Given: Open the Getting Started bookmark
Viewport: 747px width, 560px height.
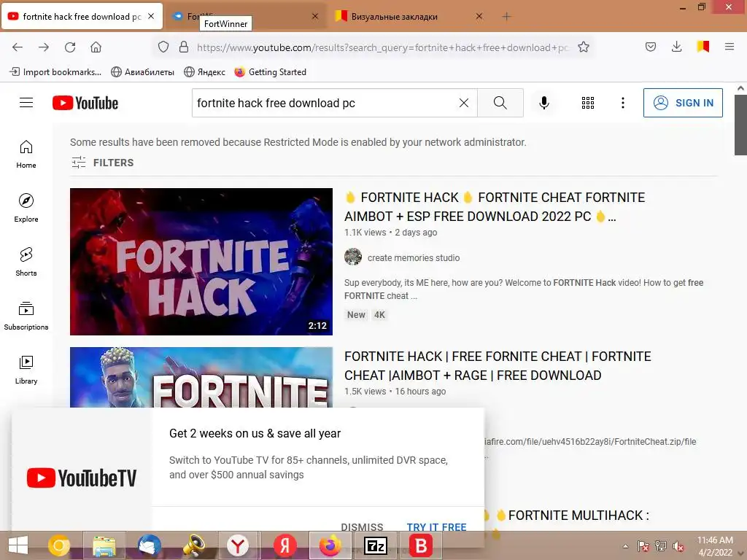Looking at the screenshot, I should point(270,72).
